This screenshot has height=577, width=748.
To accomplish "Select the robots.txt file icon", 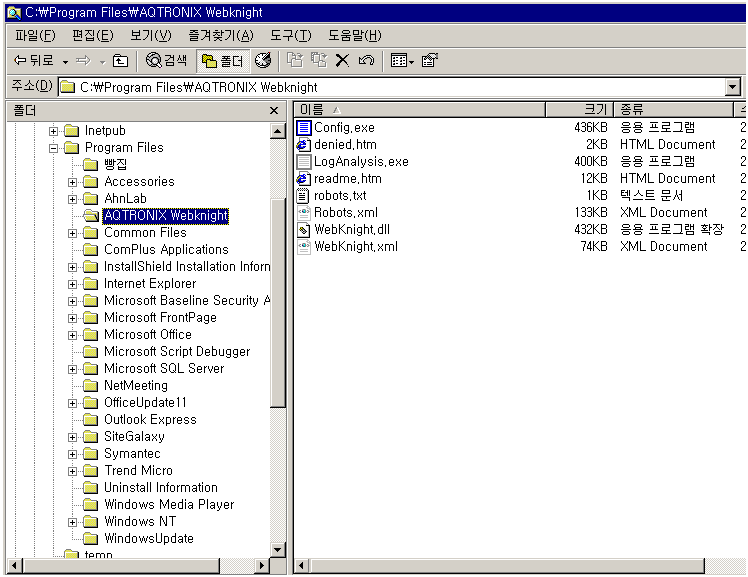I will click(x=303, y=196).
